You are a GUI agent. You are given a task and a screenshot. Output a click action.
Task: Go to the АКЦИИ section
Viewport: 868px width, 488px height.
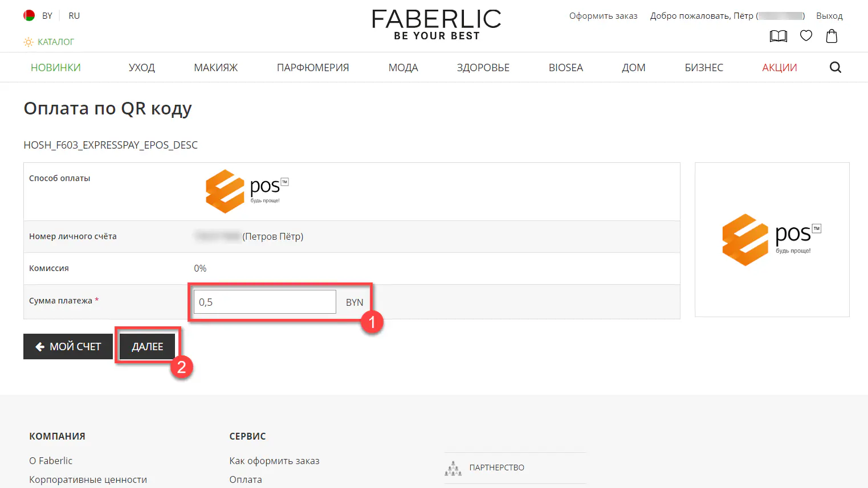pos(779,68)
